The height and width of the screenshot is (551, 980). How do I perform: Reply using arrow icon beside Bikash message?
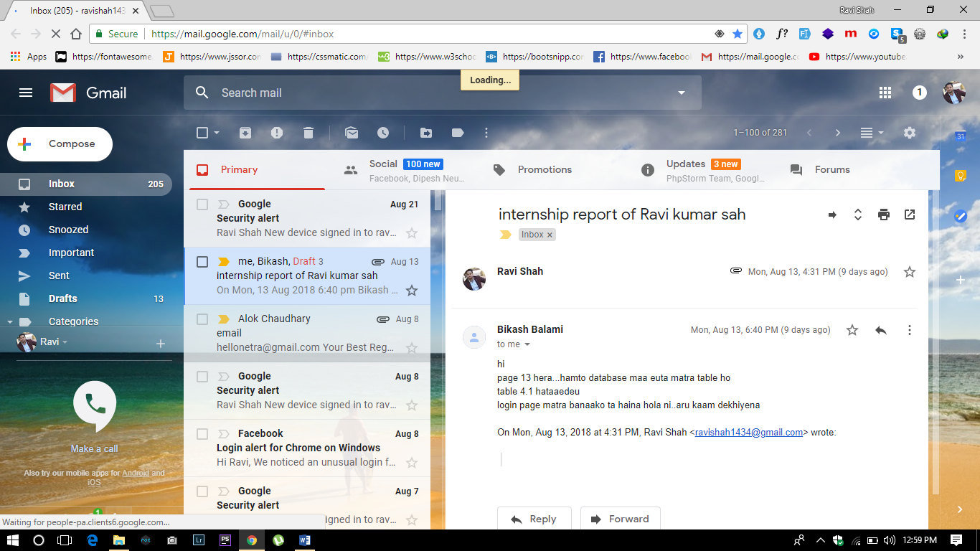pyautogui.click(x=881, y=330)
